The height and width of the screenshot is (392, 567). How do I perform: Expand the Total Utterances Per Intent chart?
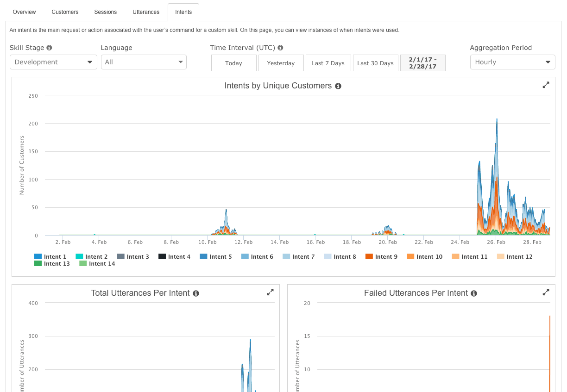270,292
